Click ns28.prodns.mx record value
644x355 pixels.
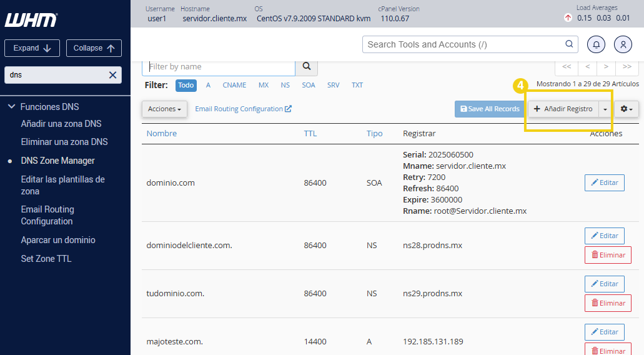click(x=432, y=245)
